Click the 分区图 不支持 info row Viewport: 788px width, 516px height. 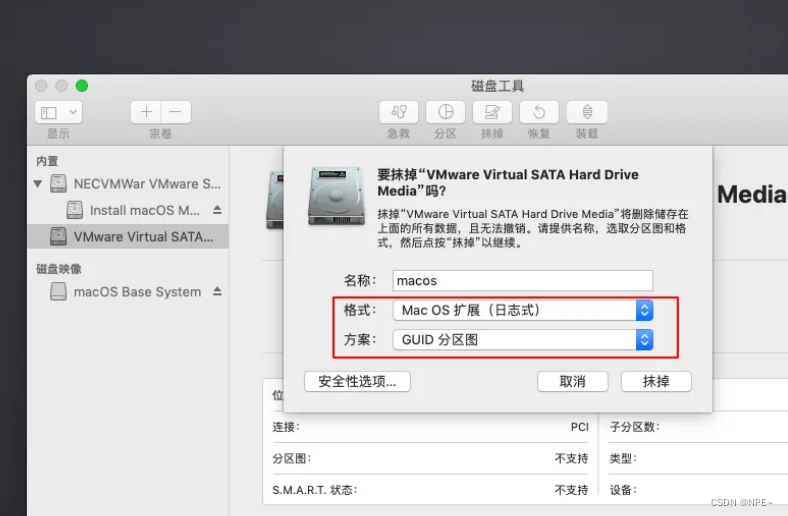click(431, 458)
